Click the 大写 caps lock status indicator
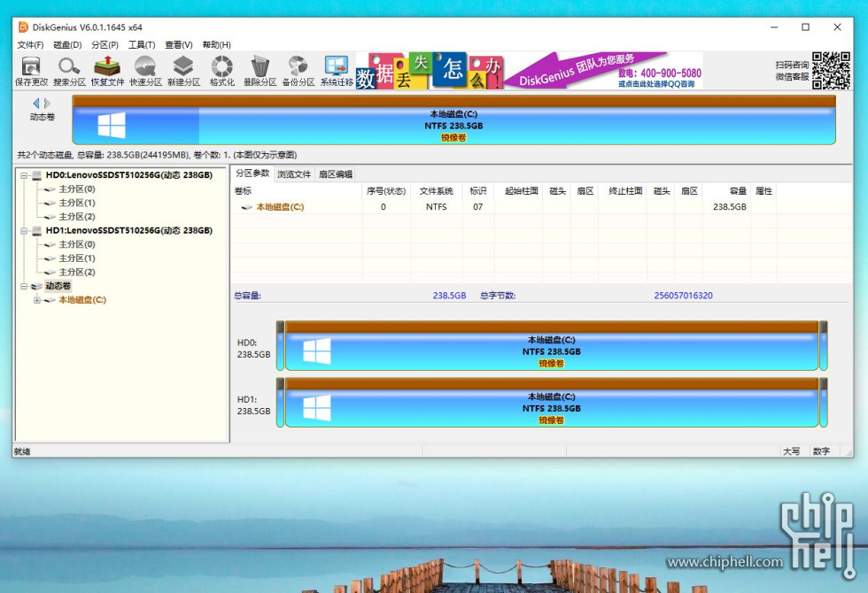This screenshot has height=593, width=868. click(x=791, y=451)
